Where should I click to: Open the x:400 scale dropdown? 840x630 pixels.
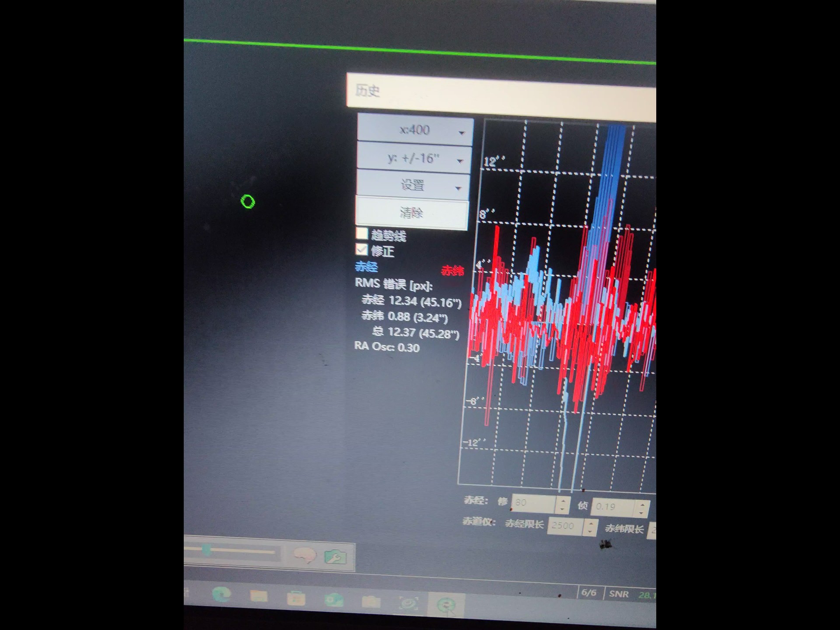pyautogui.click(x=415, y=130)
